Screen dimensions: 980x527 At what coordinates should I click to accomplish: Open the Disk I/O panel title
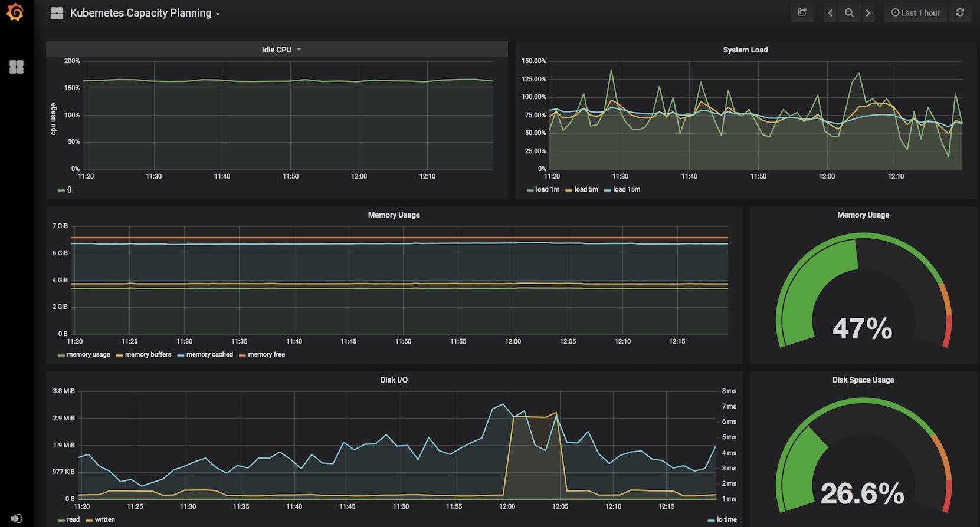pyautogui.click(x=394, y=380)
